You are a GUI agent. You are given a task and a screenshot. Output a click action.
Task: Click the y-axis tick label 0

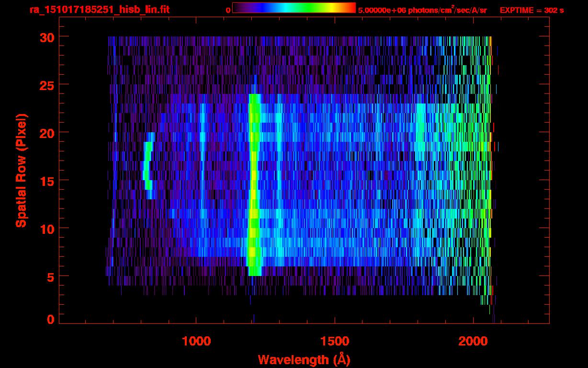[50, 320]
